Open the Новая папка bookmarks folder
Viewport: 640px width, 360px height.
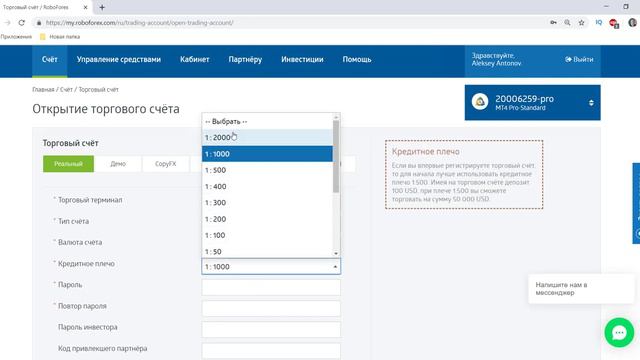60,37
